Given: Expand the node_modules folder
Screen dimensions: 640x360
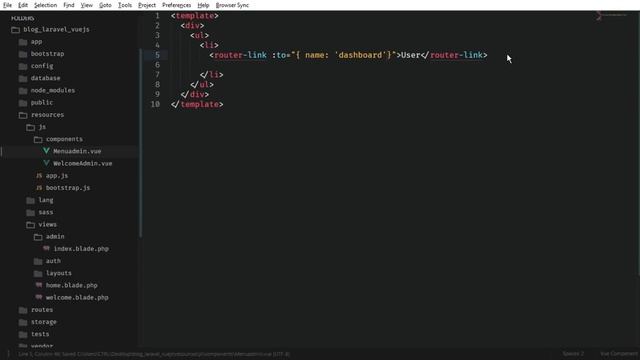Looking at the screenshot, I should pos(53,90).
